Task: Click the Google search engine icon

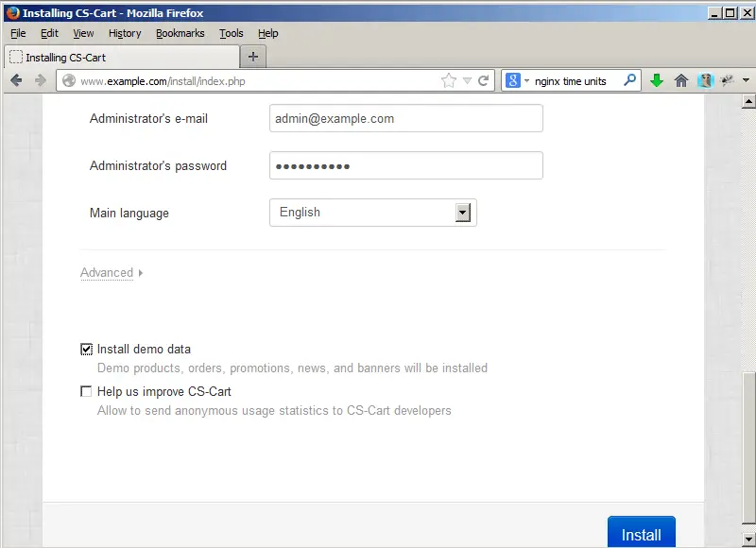Action: coord(512,80)
